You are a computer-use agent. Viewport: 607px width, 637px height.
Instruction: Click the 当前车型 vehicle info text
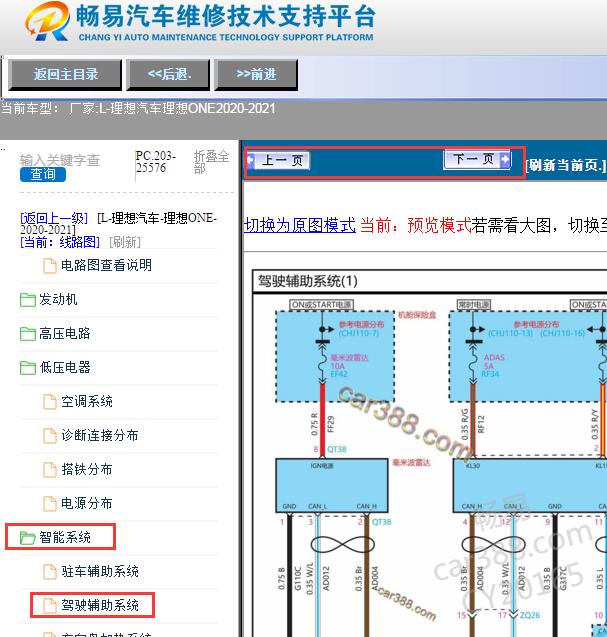click(x=138, y=108)
